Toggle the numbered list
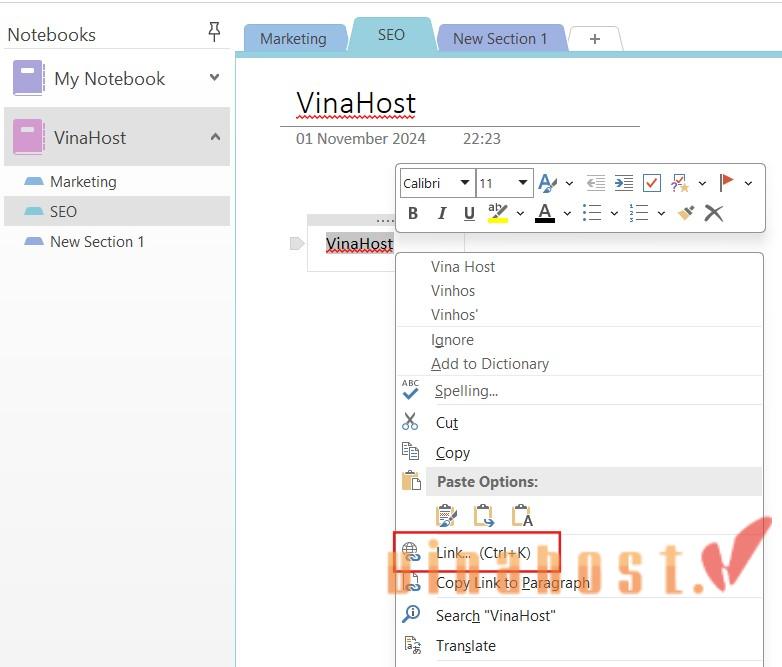782x667 pixels. [x=639, y=213]
